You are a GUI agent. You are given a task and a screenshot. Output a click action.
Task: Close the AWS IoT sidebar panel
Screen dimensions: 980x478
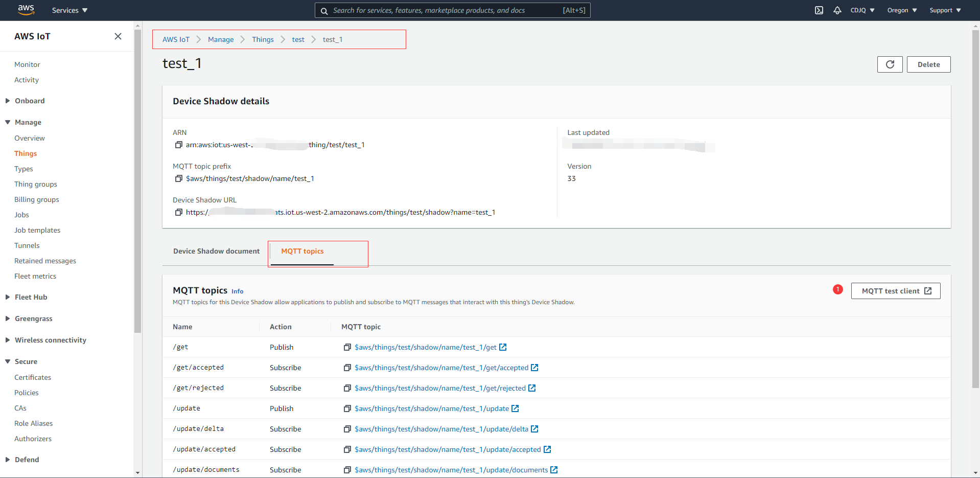tap(118, 36)
